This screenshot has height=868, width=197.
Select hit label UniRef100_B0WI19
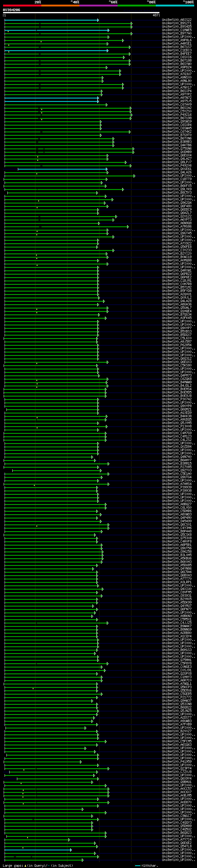[177, 257]
